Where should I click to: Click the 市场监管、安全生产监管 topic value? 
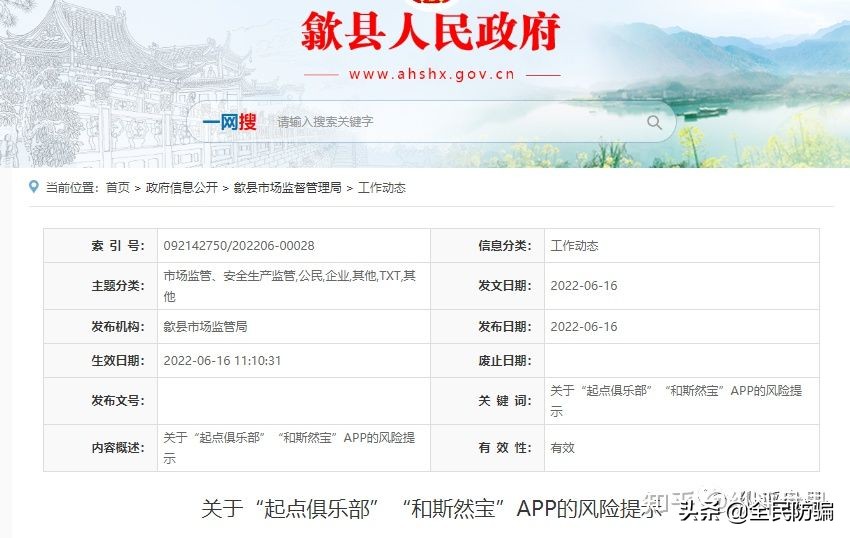(x=289, y=286)
